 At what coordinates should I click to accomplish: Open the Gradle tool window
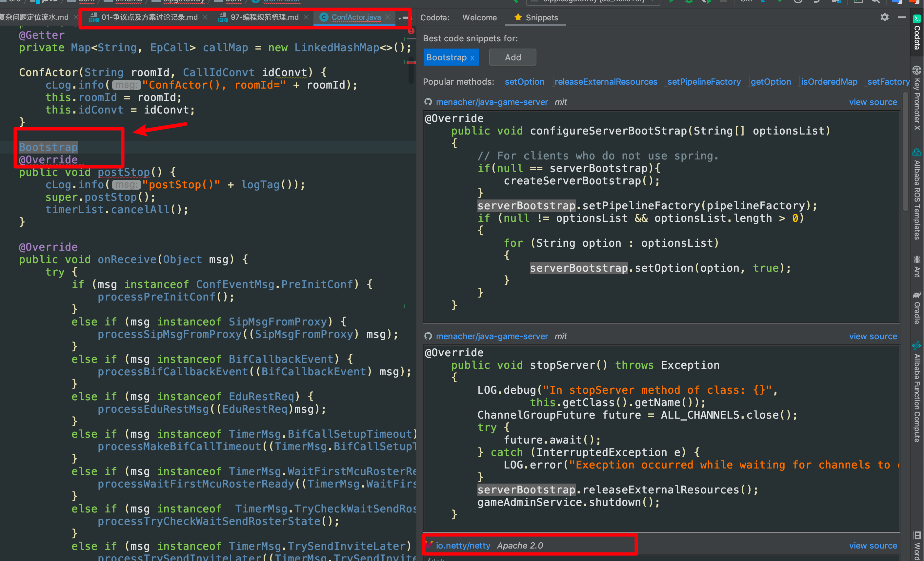[x=917, y=308]
